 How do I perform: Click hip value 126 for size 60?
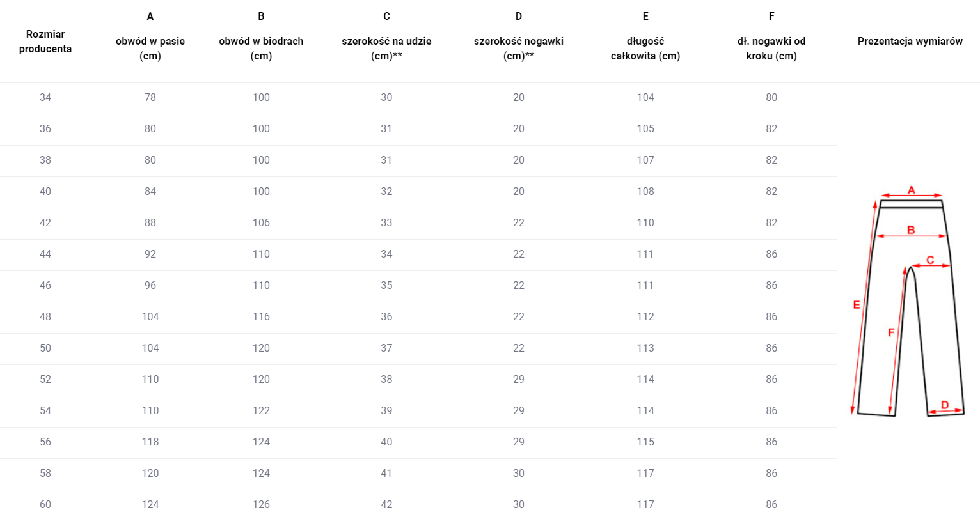tap(261, 504)
